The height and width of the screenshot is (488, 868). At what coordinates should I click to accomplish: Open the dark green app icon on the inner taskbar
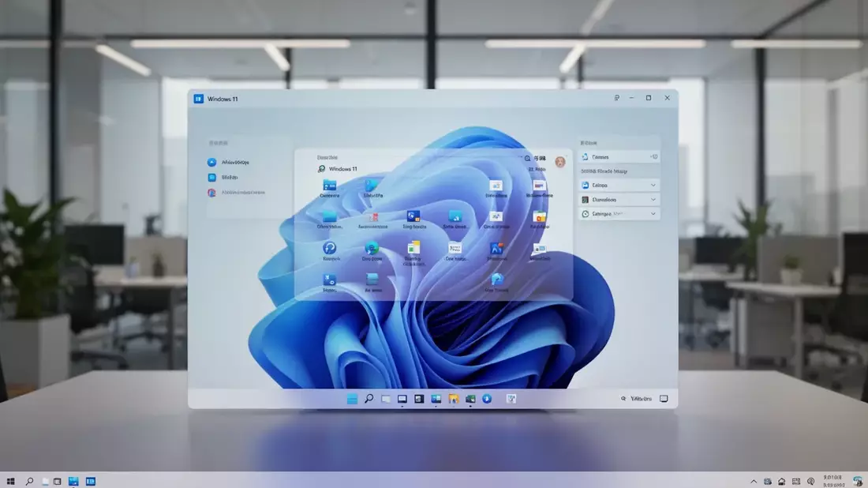470,399
